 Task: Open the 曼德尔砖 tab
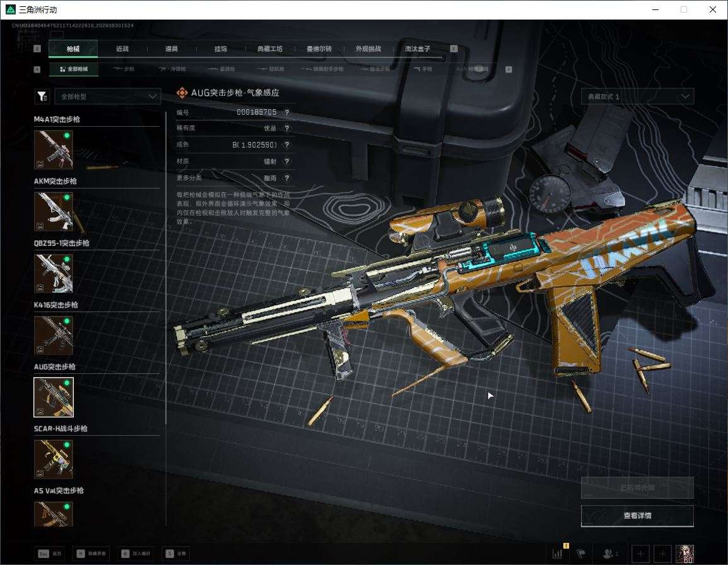pyautogui.click(x=319, y=49)
